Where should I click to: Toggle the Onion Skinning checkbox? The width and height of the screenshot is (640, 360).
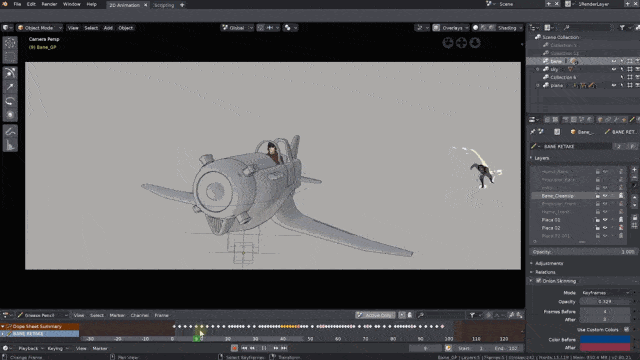click(x=538, y=281)
